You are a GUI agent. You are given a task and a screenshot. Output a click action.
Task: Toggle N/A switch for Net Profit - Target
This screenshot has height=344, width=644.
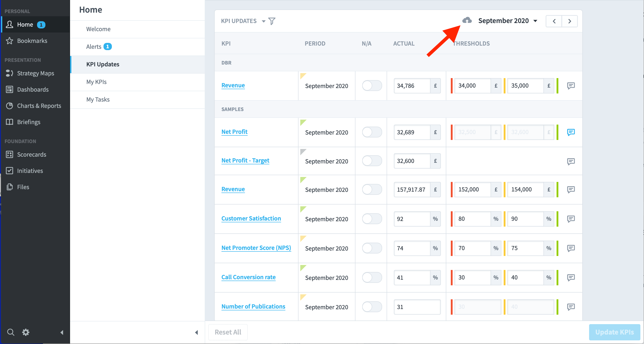(x=372, y=161)
